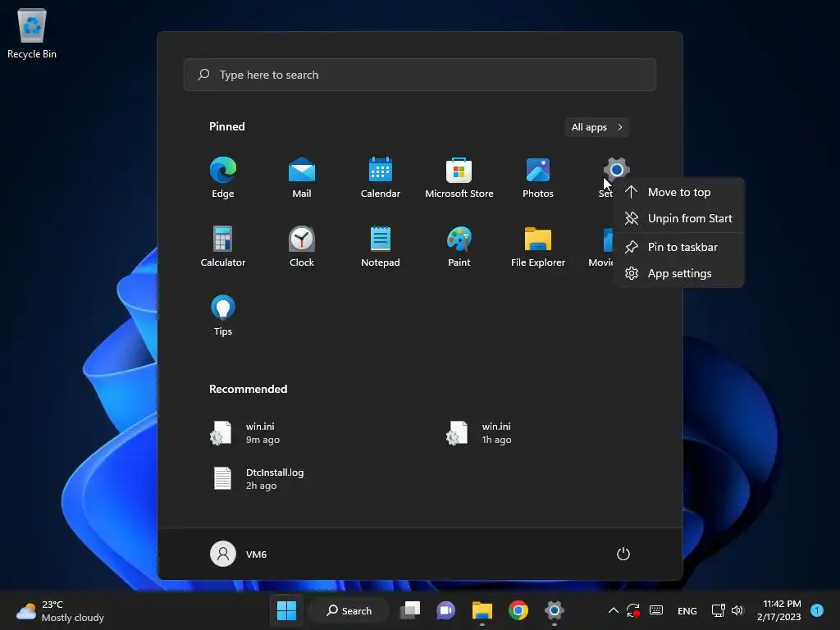
Task: Open the Calendar pinned app
Action: [x=381, y=177]
